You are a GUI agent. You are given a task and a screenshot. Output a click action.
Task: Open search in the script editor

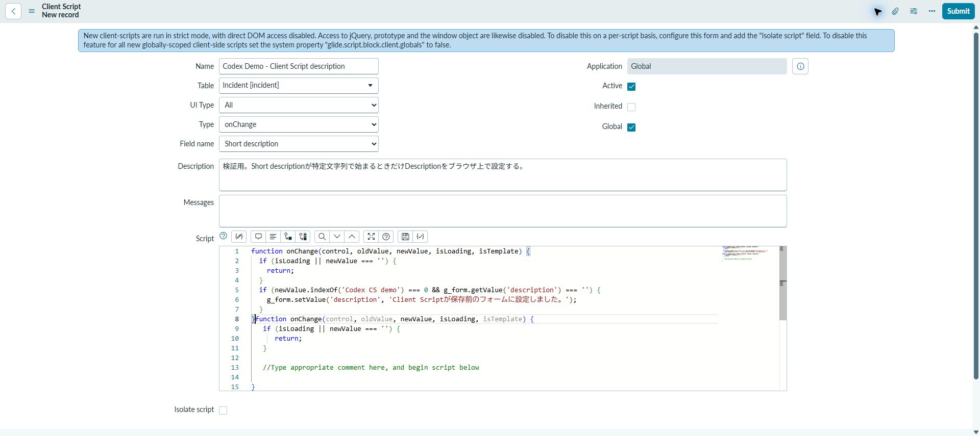(322, 237)
